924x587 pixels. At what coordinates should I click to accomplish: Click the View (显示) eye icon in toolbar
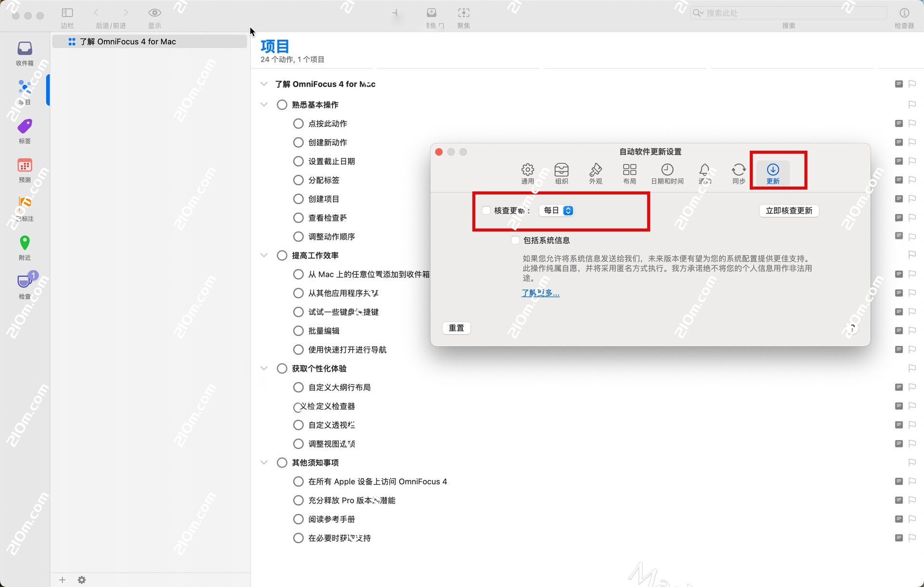154,13
